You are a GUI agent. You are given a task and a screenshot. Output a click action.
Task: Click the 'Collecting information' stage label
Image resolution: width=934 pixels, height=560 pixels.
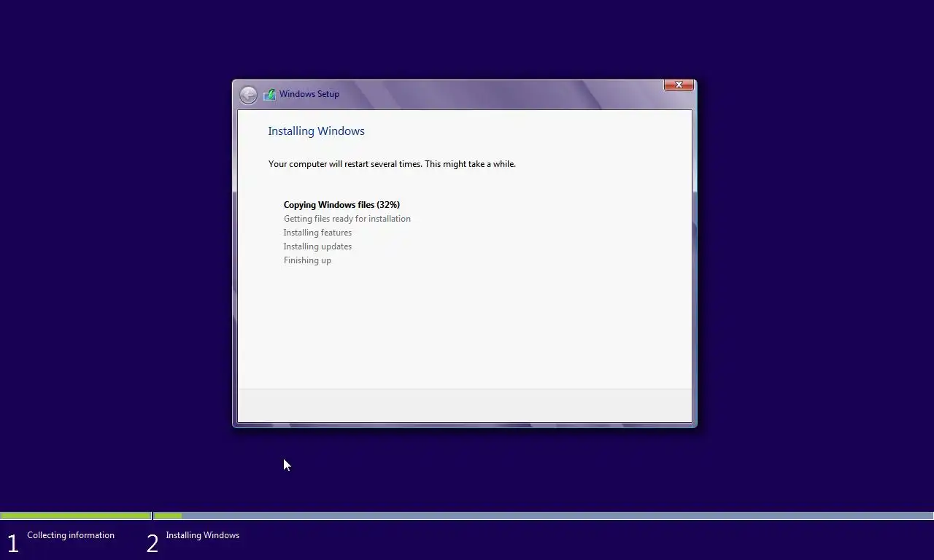pyautogui.click(x=71, y=535)
